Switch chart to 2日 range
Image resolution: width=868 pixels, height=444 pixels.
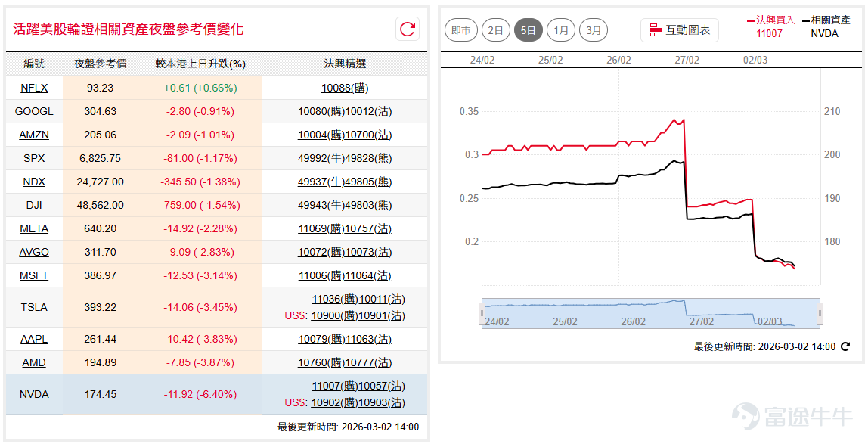(x=495, y=30)
